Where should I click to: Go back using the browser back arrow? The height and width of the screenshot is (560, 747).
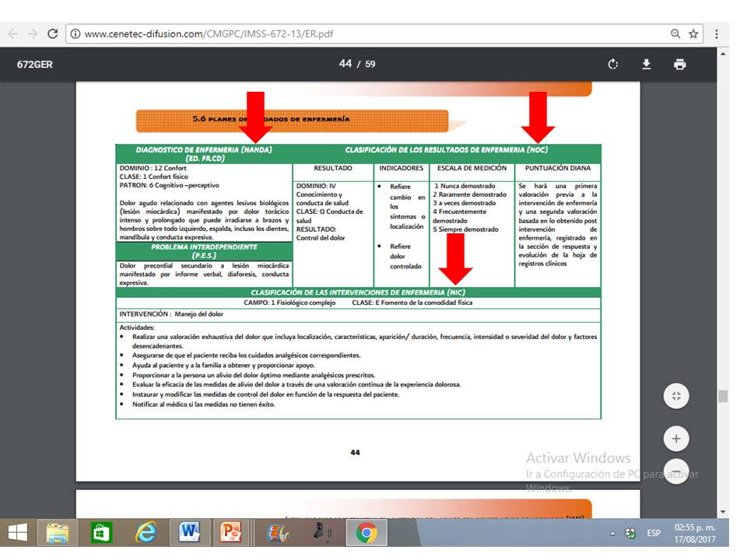pos(13,34)
